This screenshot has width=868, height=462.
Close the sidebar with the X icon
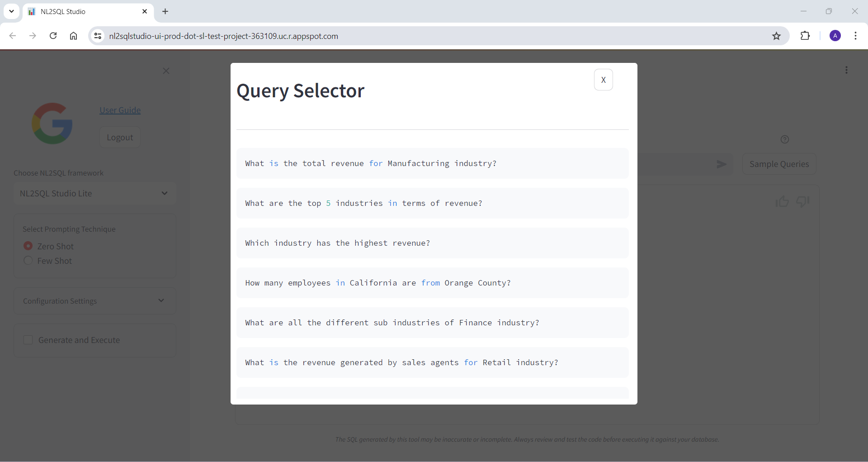point(166,71)
